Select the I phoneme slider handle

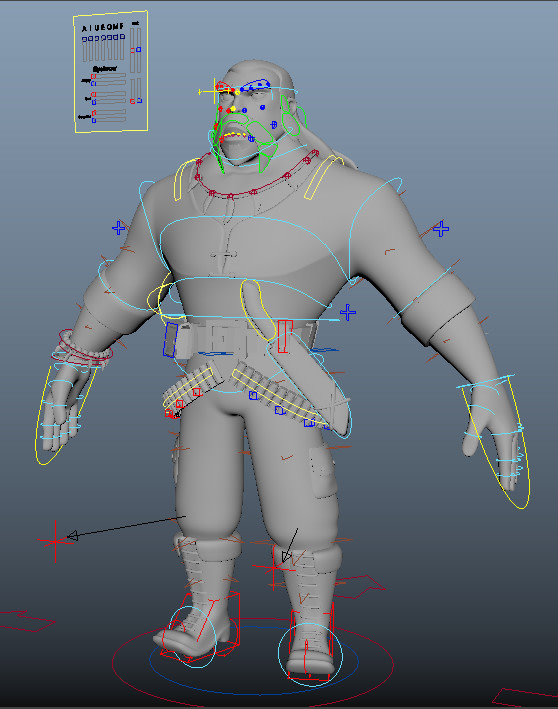coord(90,39)
